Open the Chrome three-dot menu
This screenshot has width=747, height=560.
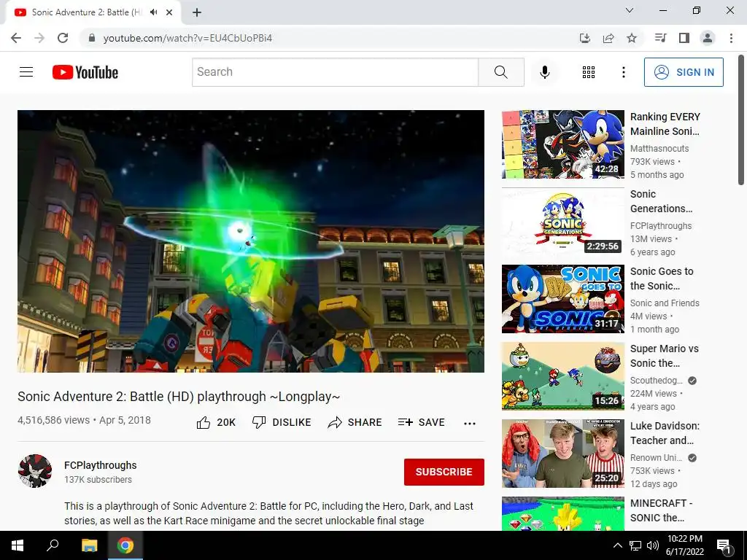point(731,38)
